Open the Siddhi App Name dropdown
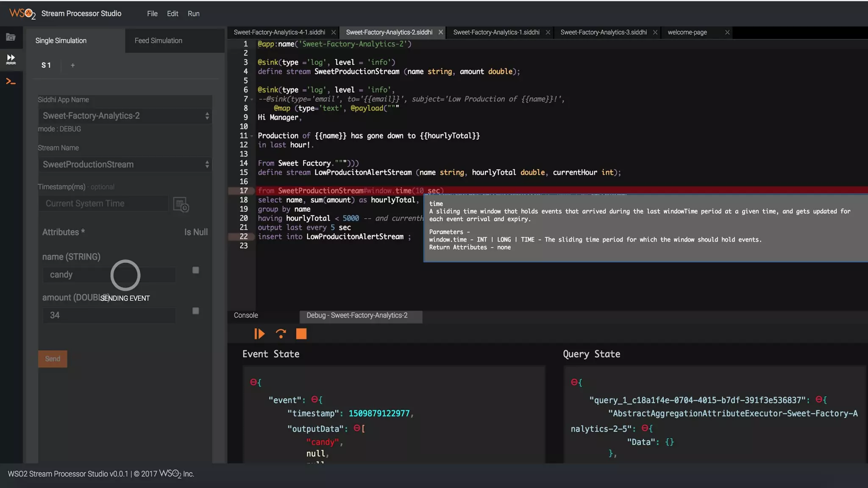 click(x=125, y=116)
